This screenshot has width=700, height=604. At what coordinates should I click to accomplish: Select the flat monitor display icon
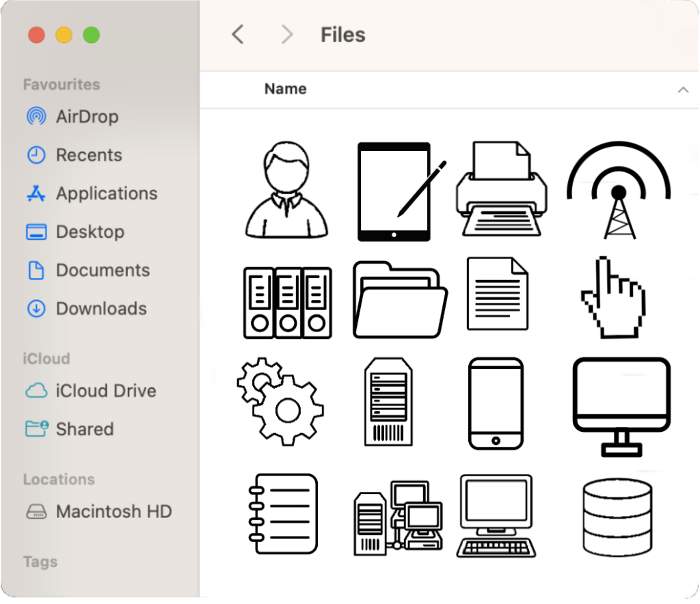[621, 407]
